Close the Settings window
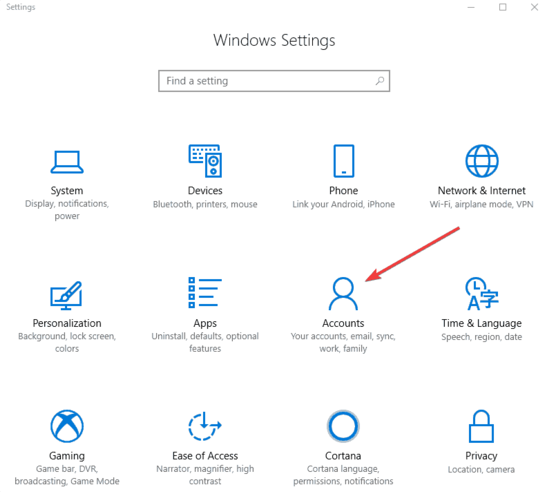 click(x=534, y=7)
